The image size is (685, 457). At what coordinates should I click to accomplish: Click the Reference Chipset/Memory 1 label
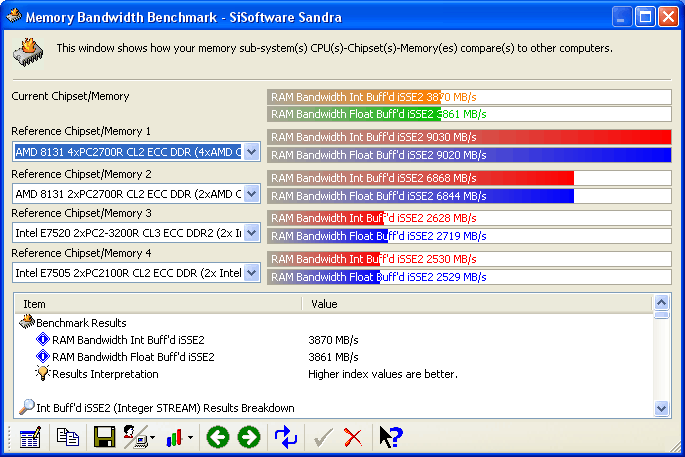tap(81, 131)
